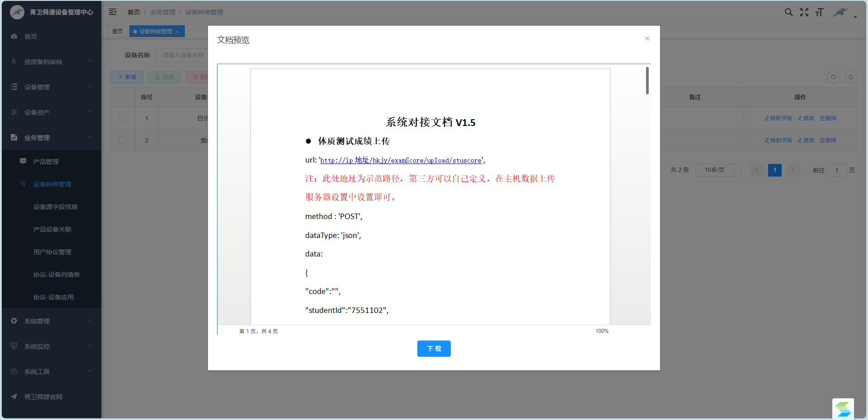868x420 pixels.
Task: Tick the checkbox for row 2
Action: pyautogui.click(x=122, y=140)
